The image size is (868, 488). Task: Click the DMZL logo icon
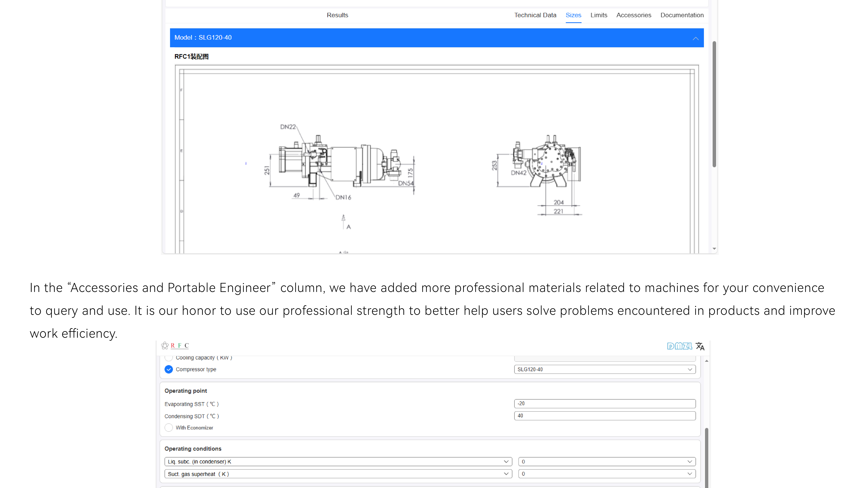[x=679, y=346]
